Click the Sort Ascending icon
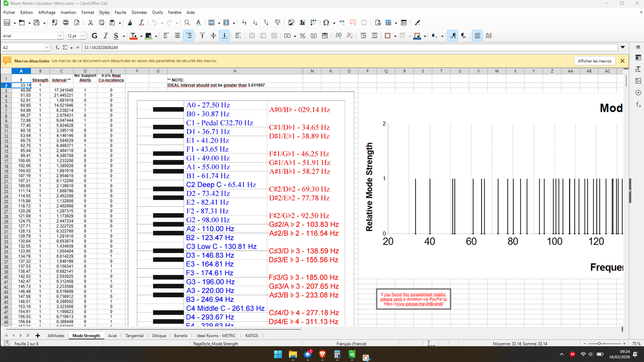The image size is (644, 362). (x=256, y=23)
